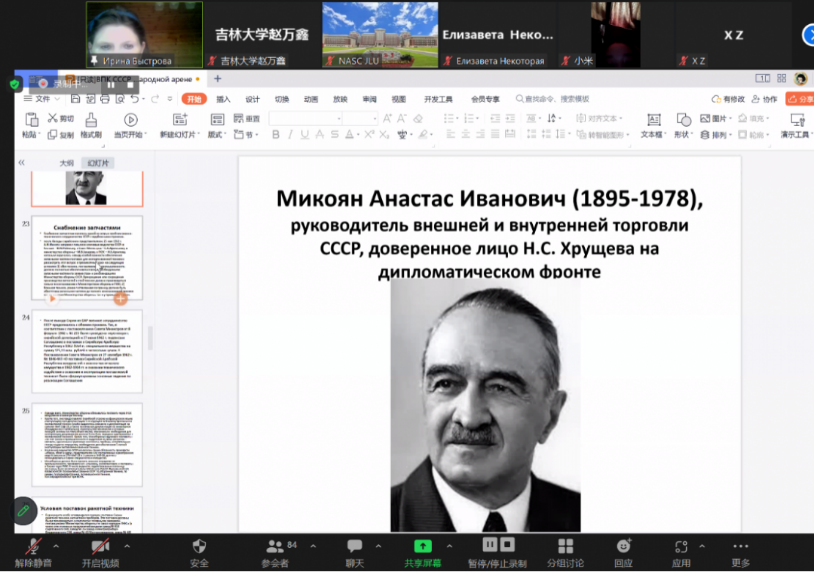Switch to the 插入 ribbon tab
This screenshot has height=572, width=814.
pos(223,99)
